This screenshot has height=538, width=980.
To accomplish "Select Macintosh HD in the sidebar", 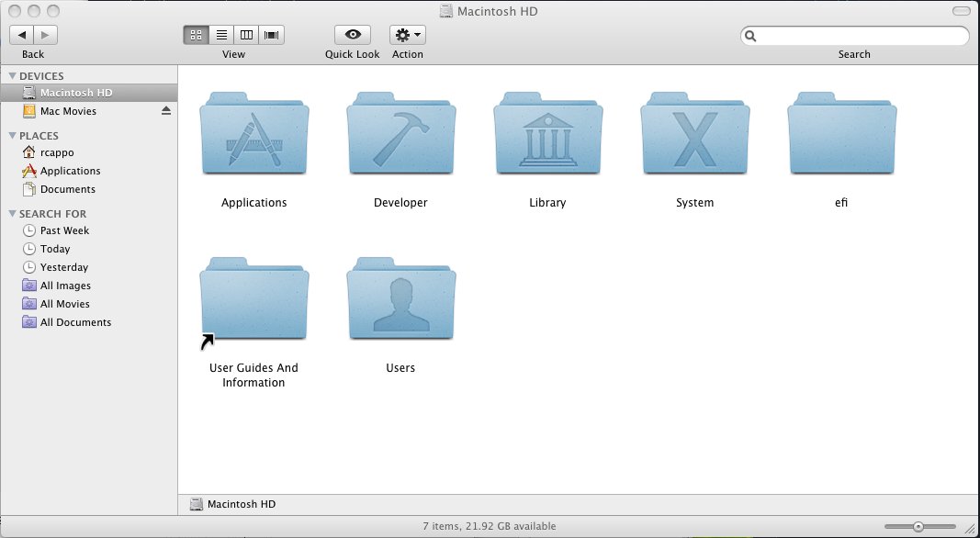I will (89, 93).
